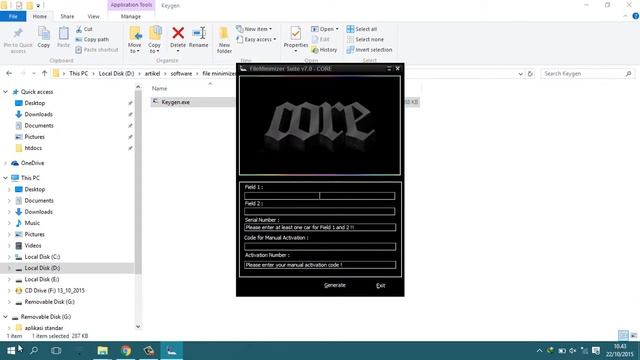The width and height of the screenshot is (640, 360).
Task: Open the File menu tab
Action: [13, 16]
